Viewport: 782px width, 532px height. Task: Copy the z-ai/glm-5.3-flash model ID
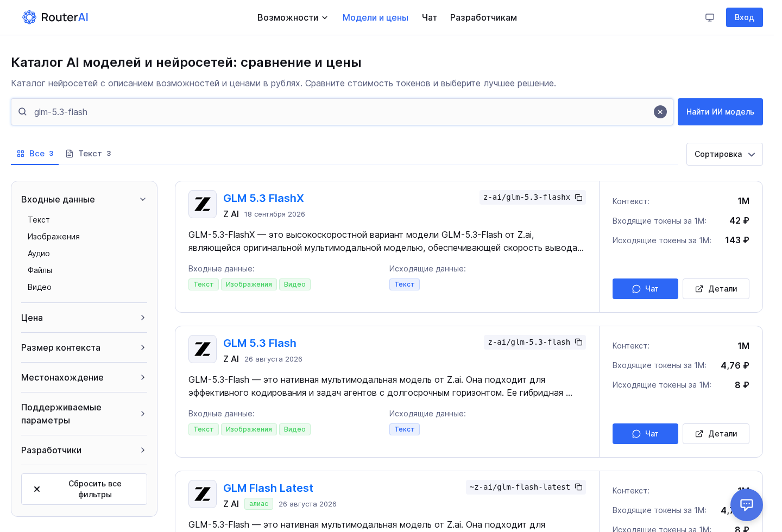[x=579, y=342]
